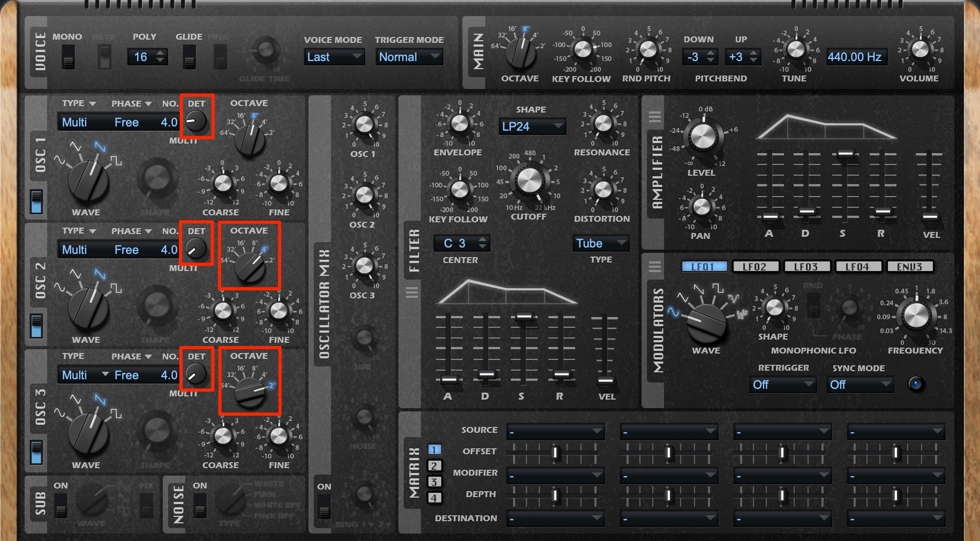This screenshot has height=541, width=980.
Task: Select matrix page 1 button
Action: (x=434, y=450)
